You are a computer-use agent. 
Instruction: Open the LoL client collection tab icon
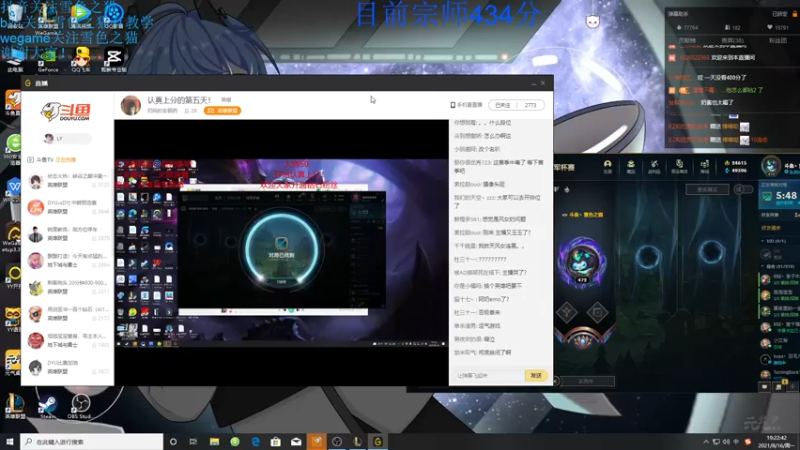tap(607, 166)
